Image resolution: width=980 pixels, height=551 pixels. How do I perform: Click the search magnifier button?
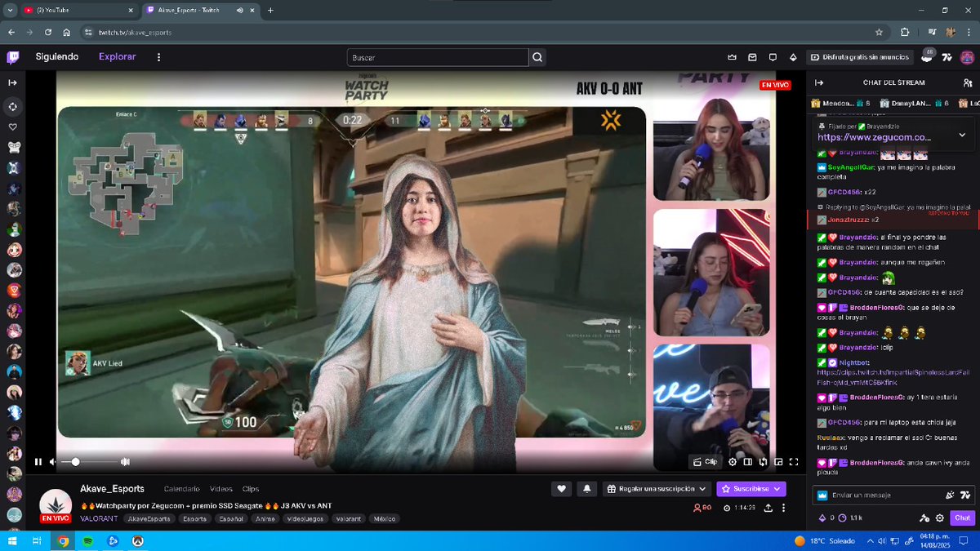537,57
